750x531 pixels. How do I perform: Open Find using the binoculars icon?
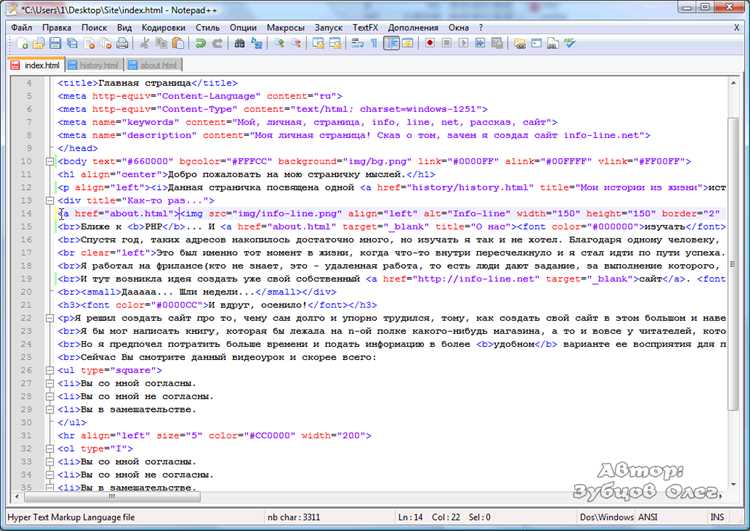coord(240,43)
